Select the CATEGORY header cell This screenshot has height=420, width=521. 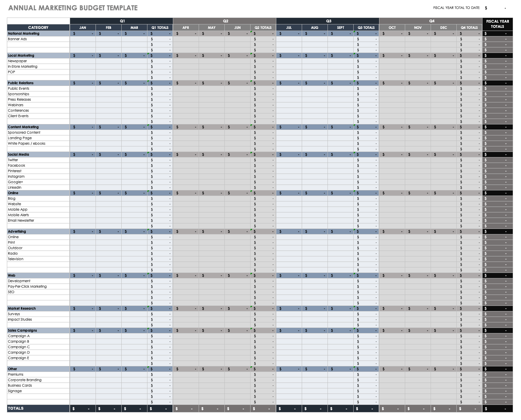[38, 27]
